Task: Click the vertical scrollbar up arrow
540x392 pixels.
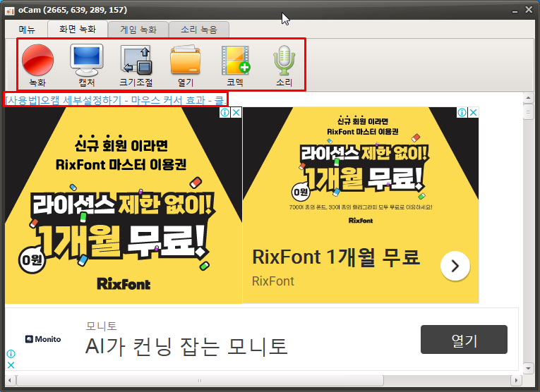Action: [528, 98]
